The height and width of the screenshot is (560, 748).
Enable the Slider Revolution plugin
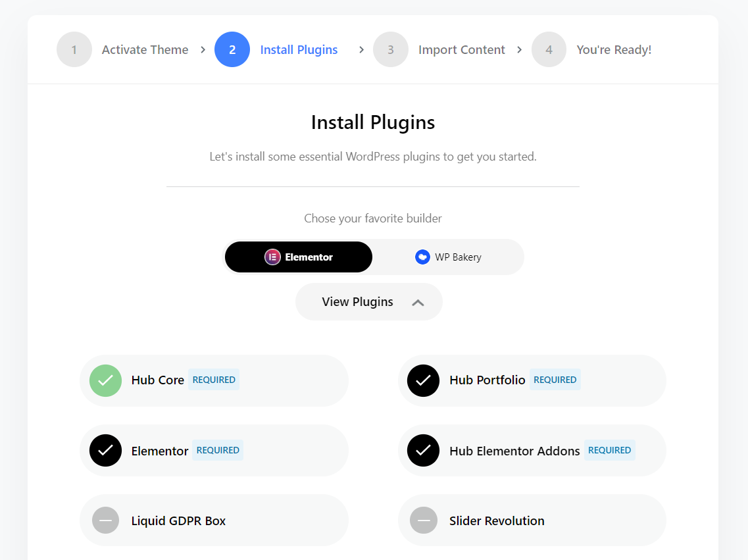pos(424,521)
